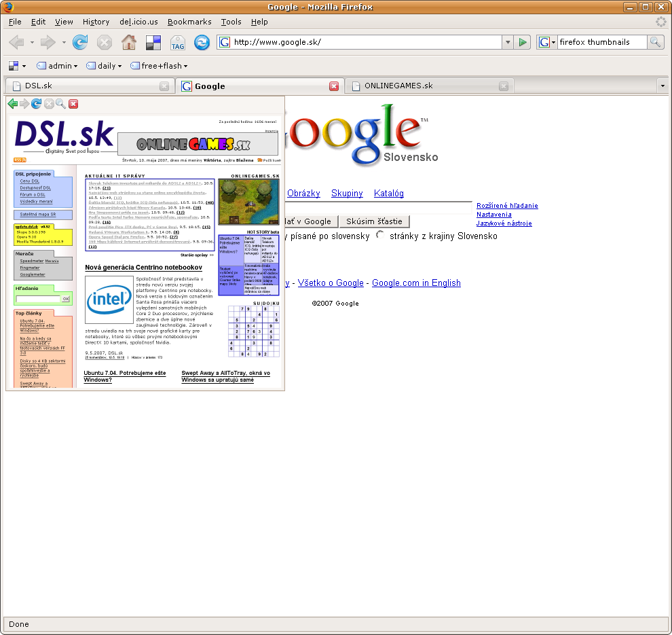Open the Help menu
The image size is (672, 635).
[x=259, y=22]
